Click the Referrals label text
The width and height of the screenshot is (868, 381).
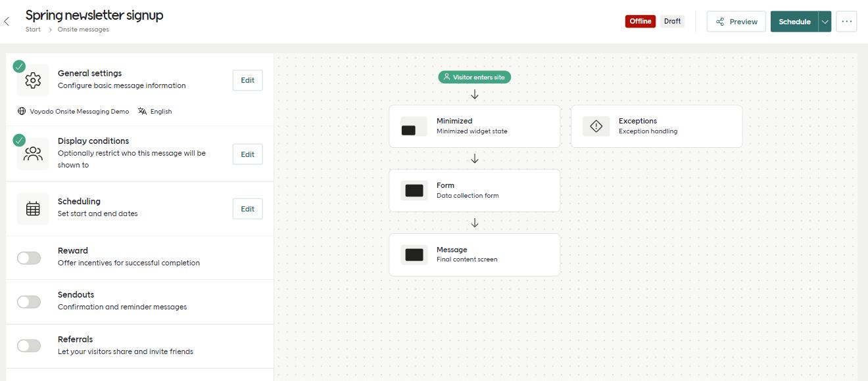coord(76,339)
